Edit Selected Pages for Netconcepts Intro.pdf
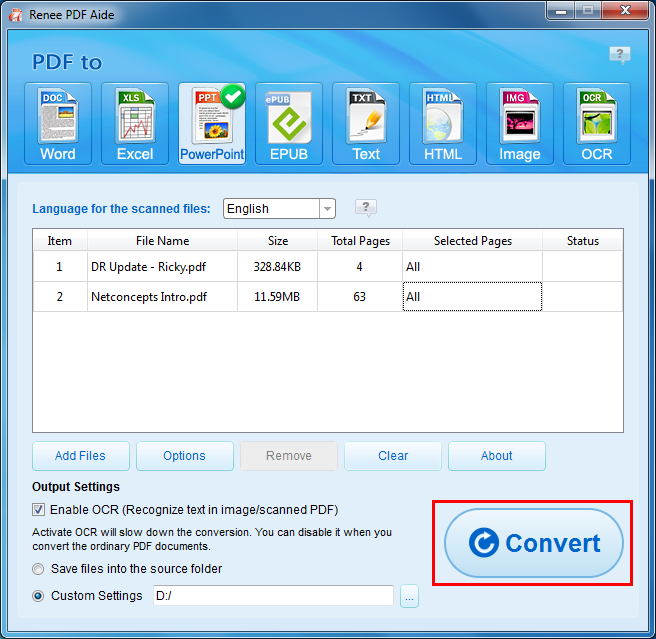 (472, 297)
